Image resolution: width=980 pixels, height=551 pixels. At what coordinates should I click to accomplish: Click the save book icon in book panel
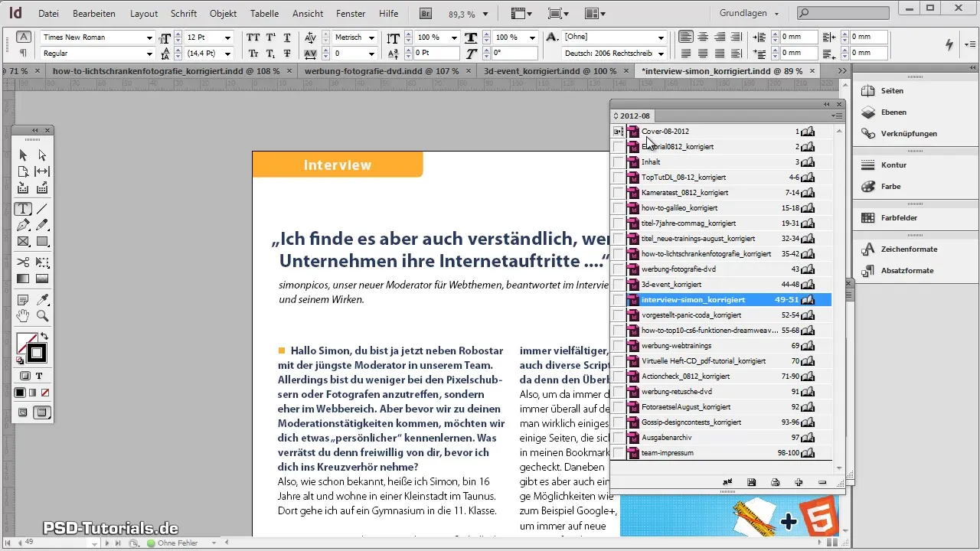coord(752,482)
